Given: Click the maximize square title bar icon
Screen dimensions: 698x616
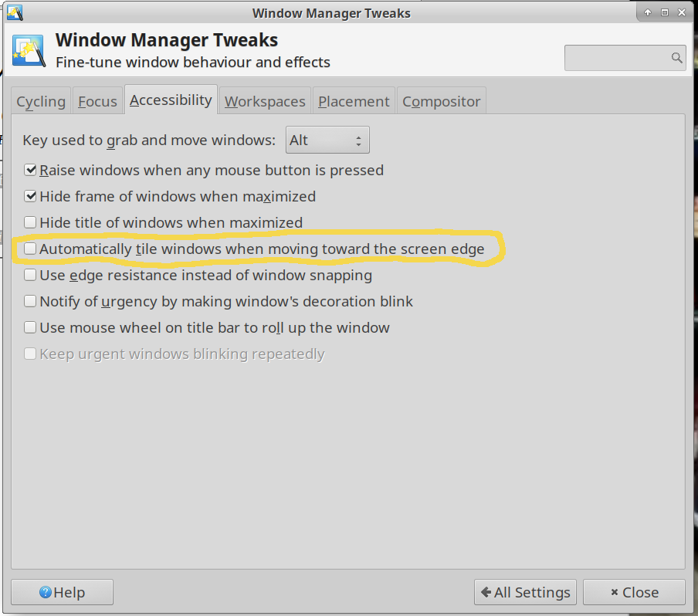Looking at the screenshot, I should (x=665, y=12).
